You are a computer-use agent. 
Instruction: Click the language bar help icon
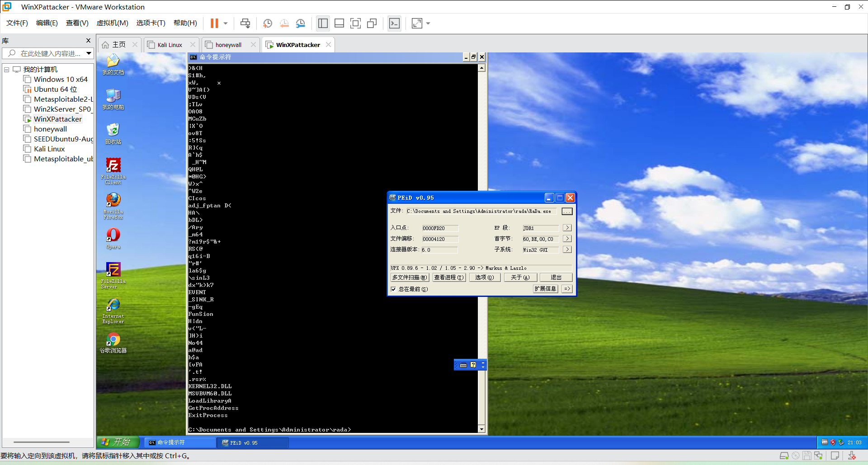click(x=473, y=365)
